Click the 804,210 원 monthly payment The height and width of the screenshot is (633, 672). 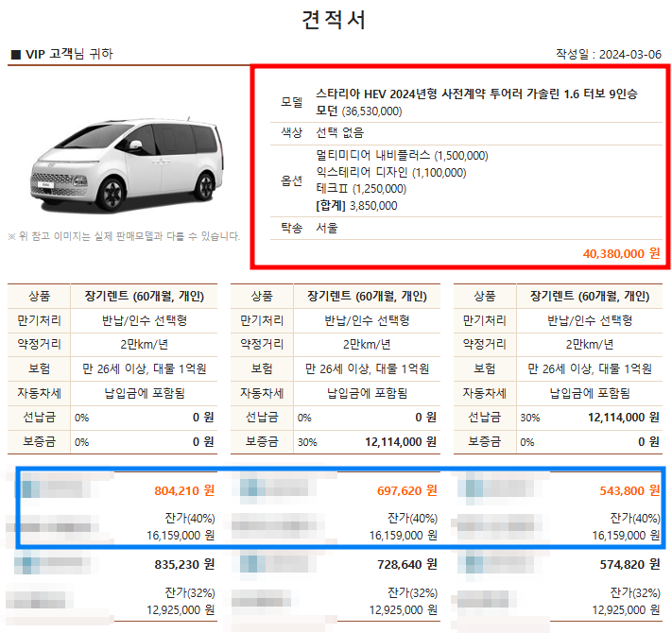click(x=184, y=490)
